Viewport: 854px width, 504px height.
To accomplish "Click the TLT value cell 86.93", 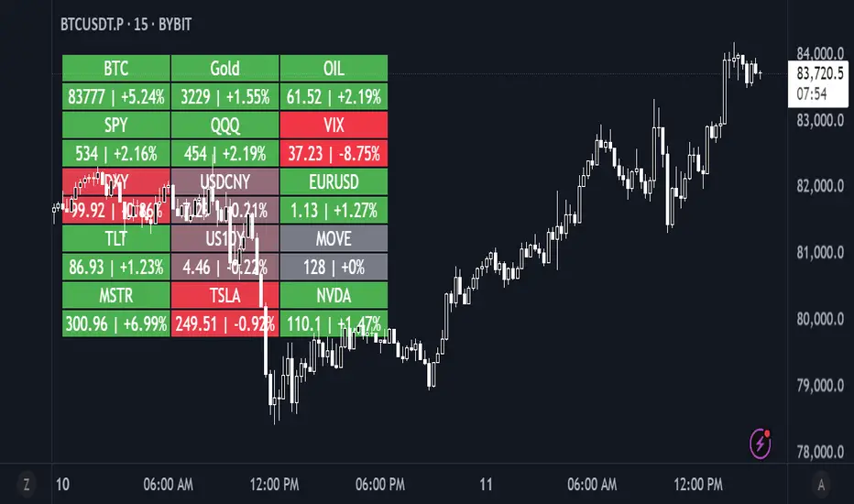I will (x=116, y=267).
